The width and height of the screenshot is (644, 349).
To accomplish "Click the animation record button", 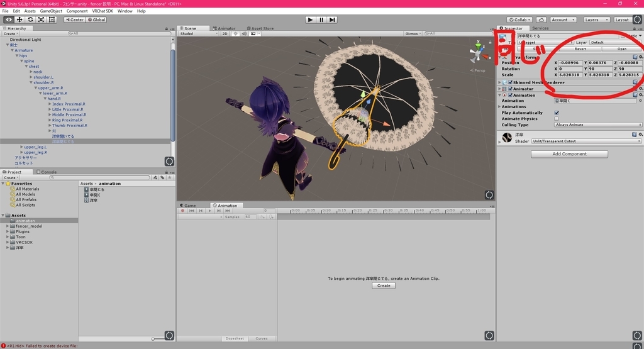I will pos(183,211).
